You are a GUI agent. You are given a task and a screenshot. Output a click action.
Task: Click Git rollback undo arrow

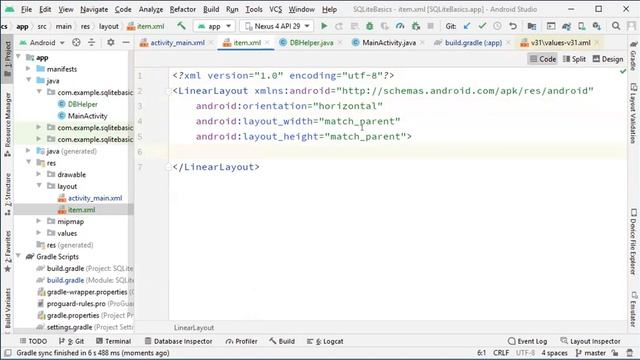coord(513,26)
